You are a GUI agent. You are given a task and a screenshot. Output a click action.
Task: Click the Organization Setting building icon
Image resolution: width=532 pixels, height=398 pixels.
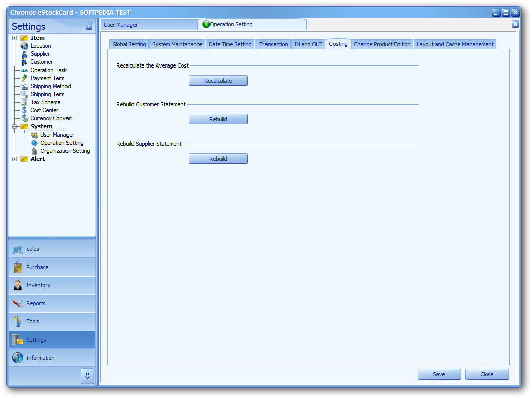click(34, 151)
